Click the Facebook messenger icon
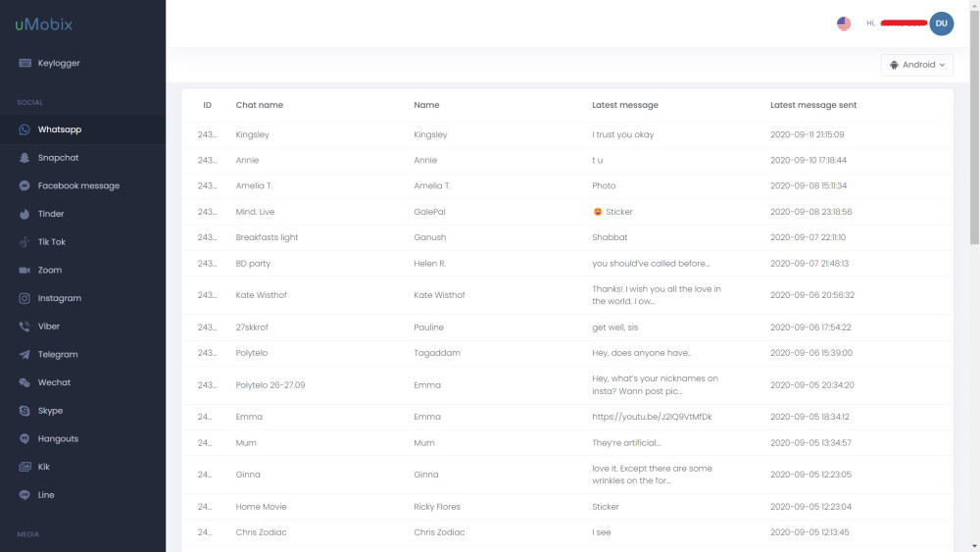 click(x=24, y=185)
